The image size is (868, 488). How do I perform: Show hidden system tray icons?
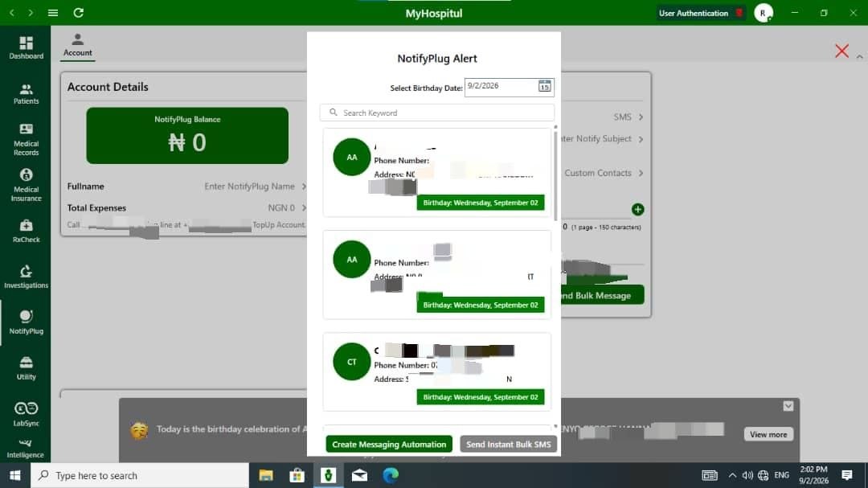point(732,475)
